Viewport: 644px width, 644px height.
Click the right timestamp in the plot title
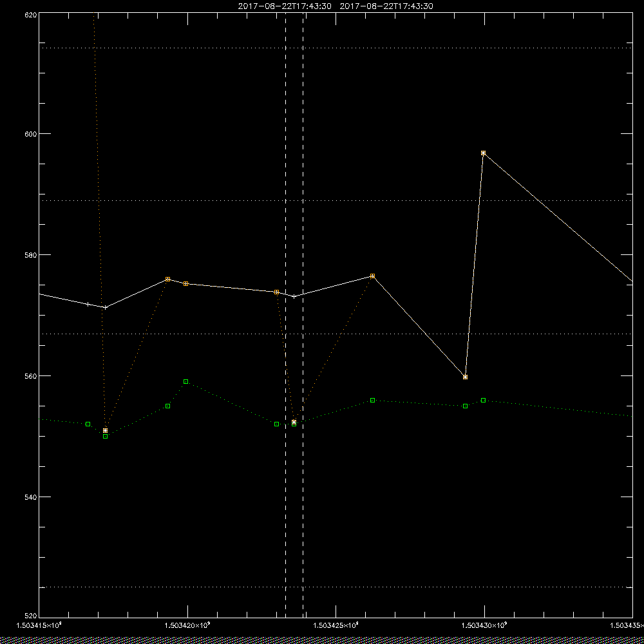pyautogui.click(x=386, y=6)
